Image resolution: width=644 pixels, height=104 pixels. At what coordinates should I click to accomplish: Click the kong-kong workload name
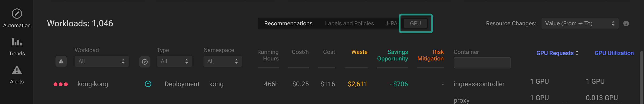93,84
